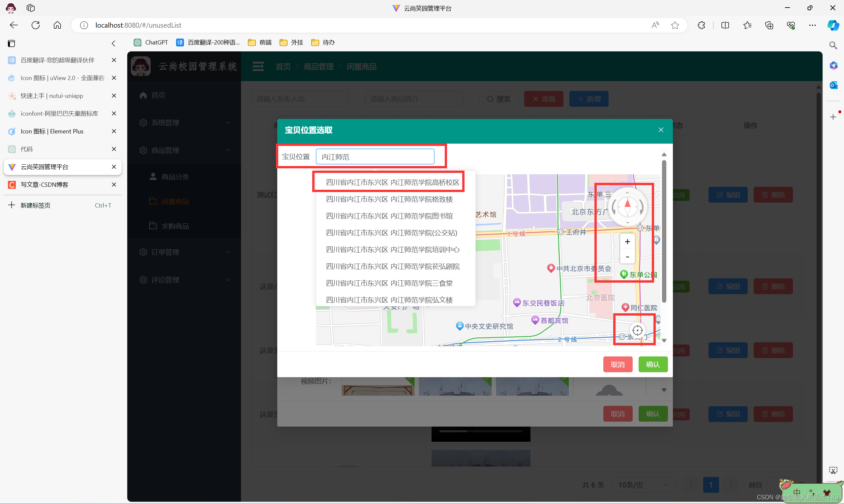Click the map geolocation target icon

click(637, 330)
